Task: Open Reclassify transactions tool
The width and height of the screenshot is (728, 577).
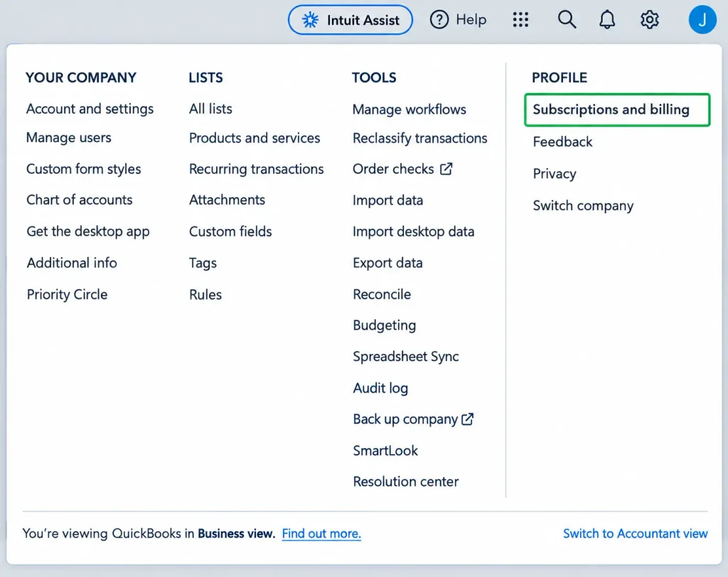Action: [x=420, y=139]
